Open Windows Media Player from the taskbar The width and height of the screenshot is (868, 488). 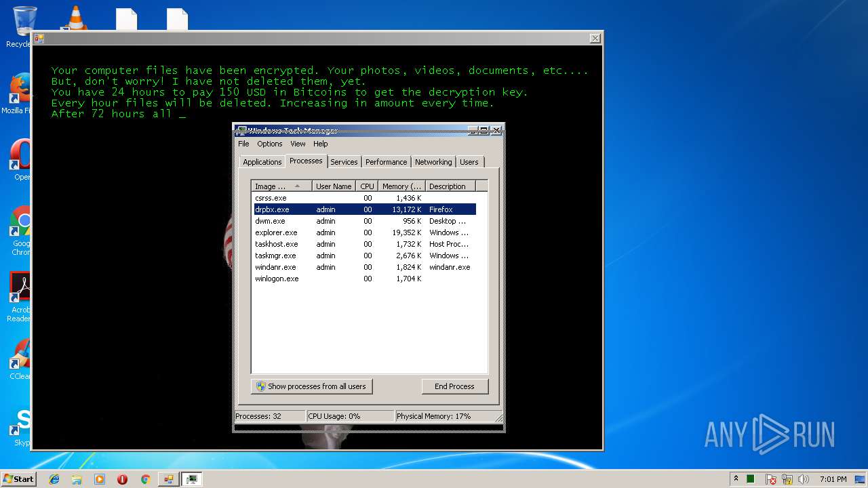coord(100,479)
